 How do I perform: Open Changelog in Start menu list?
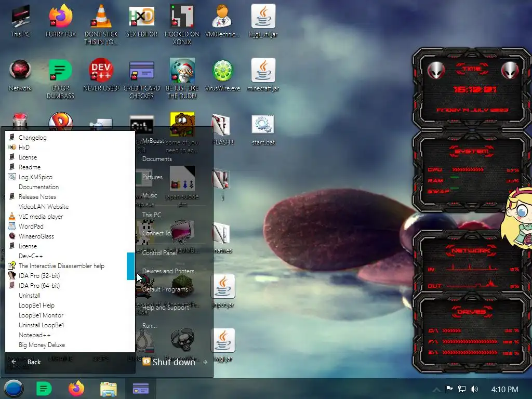coord(70,137)
